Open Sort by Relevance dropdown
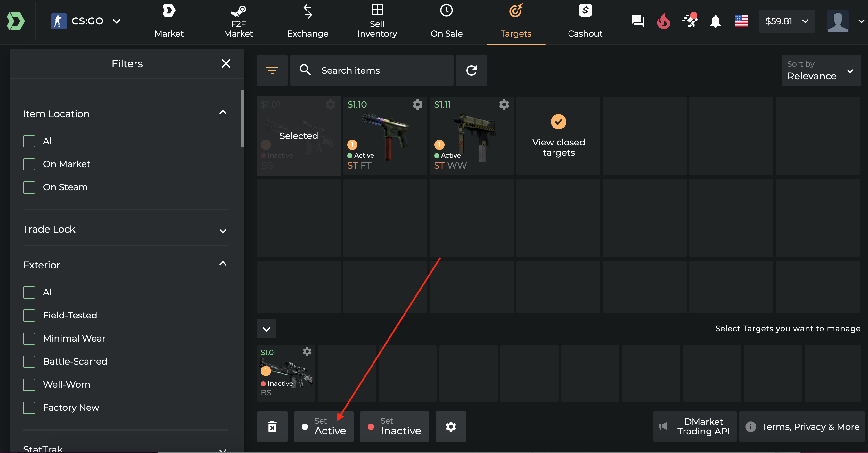Viewport: 868px width, 453px height. tap(821, 70)
